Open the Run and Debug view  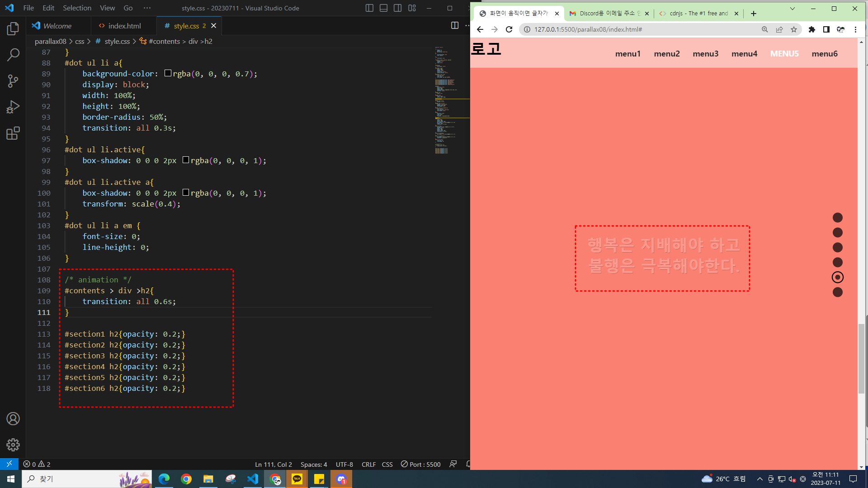[13, 107]
